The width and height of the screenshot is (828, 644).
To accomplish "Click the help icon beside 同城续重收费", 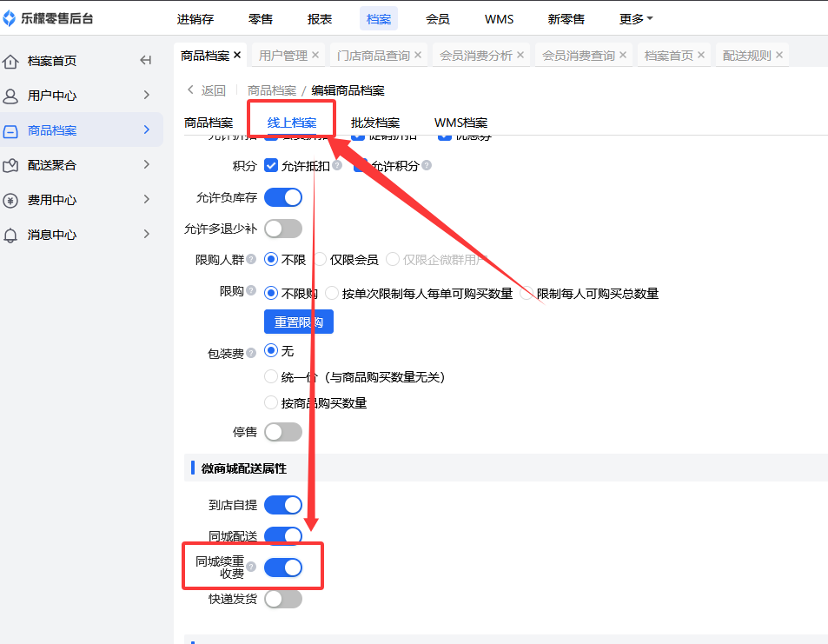I will [251, 567].
